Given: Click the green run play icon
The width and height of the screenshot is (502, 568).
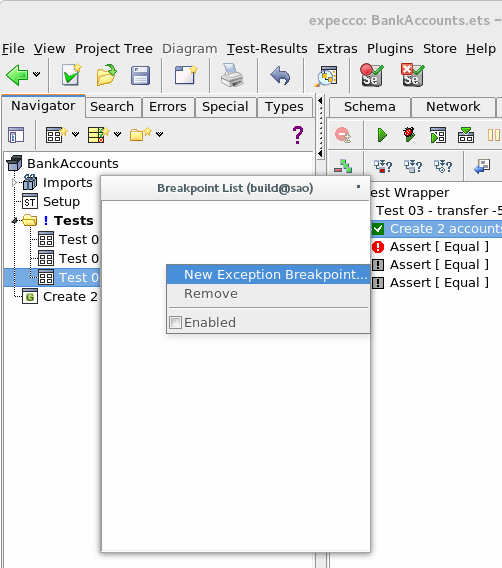Looking at the screenshot, I should pyautogui.click(x=382, y=135).
